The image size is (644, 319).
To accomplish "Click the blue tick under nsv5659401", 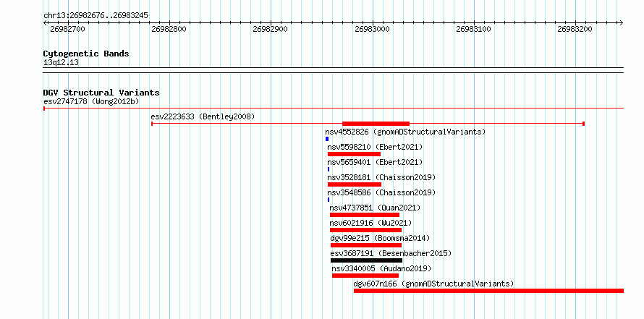I will point(329,169).
